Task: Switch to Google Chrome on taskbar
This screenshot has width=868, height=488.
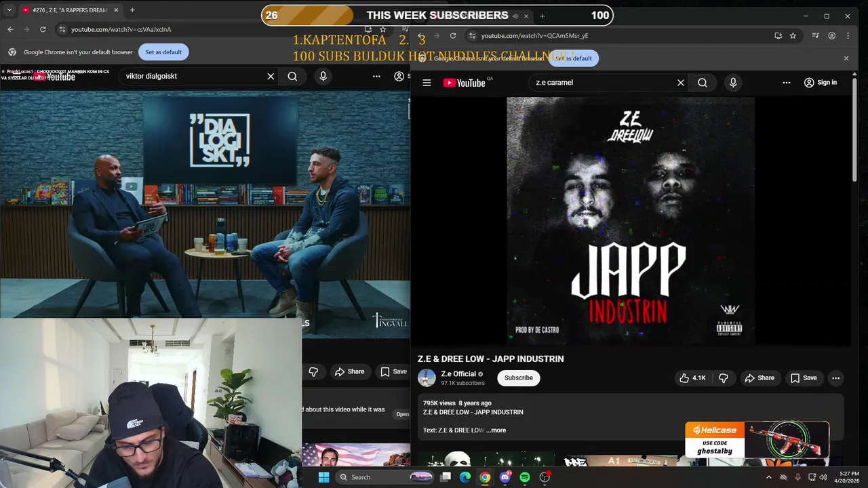Action: click(x=485, y=477)
